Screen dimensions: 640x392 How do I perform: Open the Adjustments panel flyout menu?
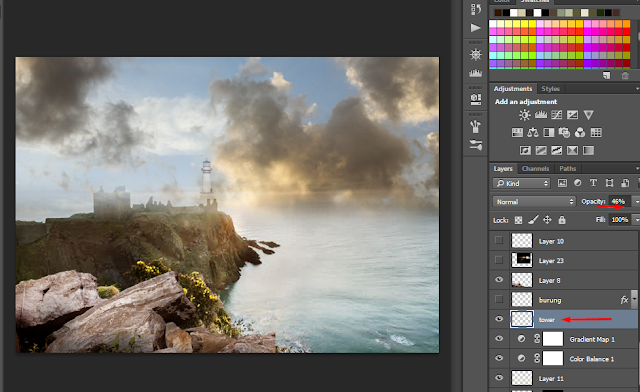(x=637, y=89)
